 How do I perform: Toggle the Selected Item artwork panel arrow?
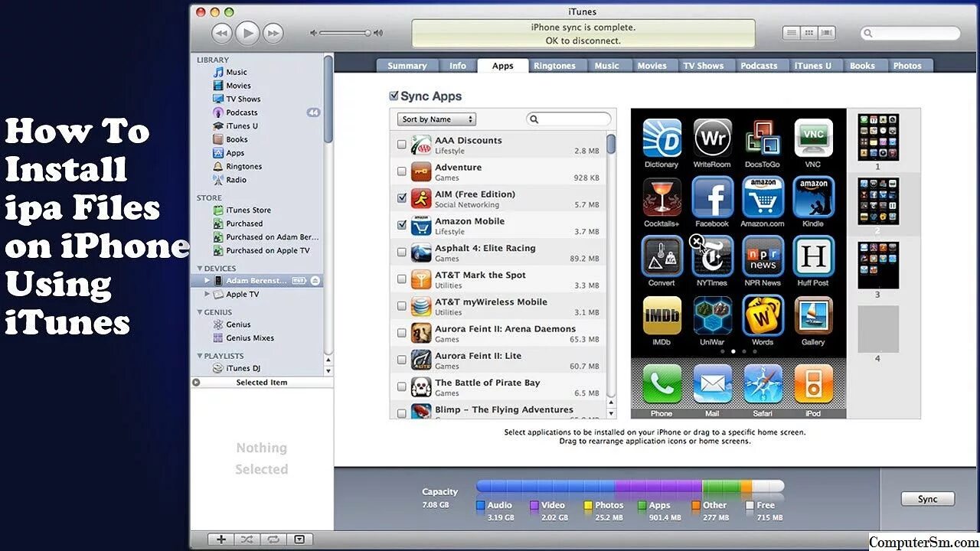(x=196, y=382)
